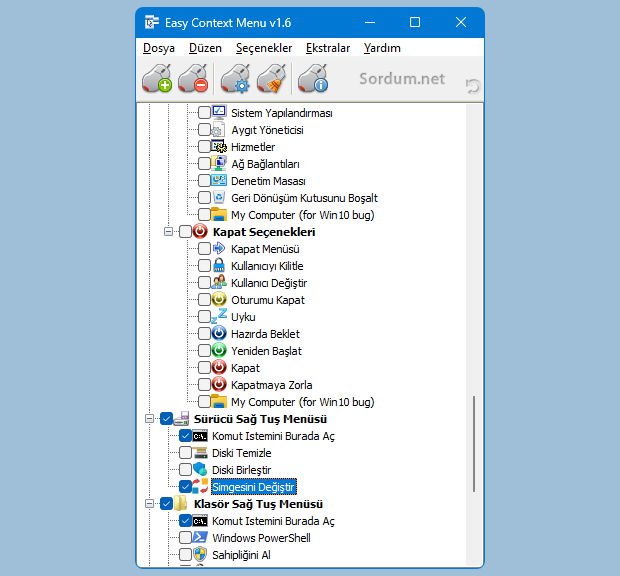Open the Yardım menu
The width and height of the screenshot is (620, 576).
(382, 47)
